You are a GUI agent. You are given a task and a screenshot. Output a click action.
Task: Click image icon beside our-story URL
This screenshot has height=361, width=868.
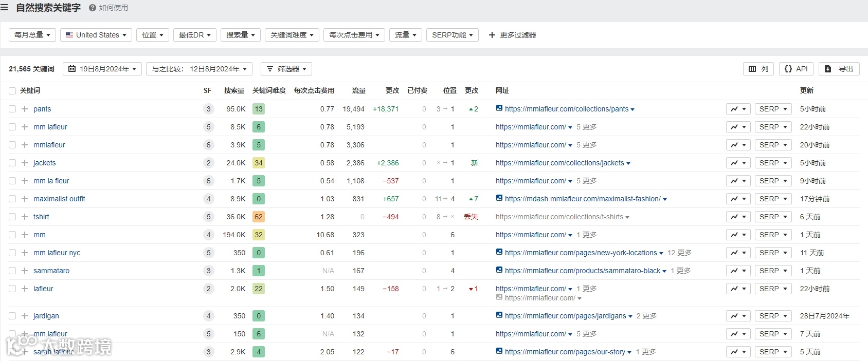(x=499, y=351)
